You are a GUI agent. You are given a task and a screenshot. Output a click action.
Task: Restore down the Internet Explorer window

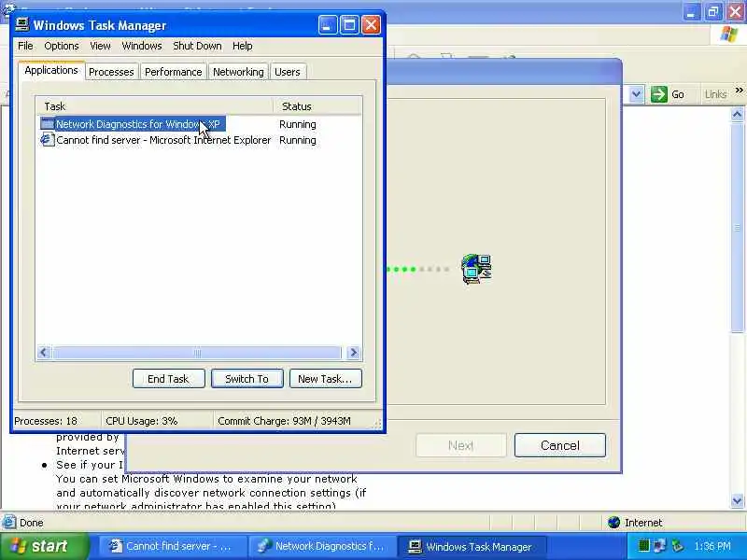click(713, 12)
